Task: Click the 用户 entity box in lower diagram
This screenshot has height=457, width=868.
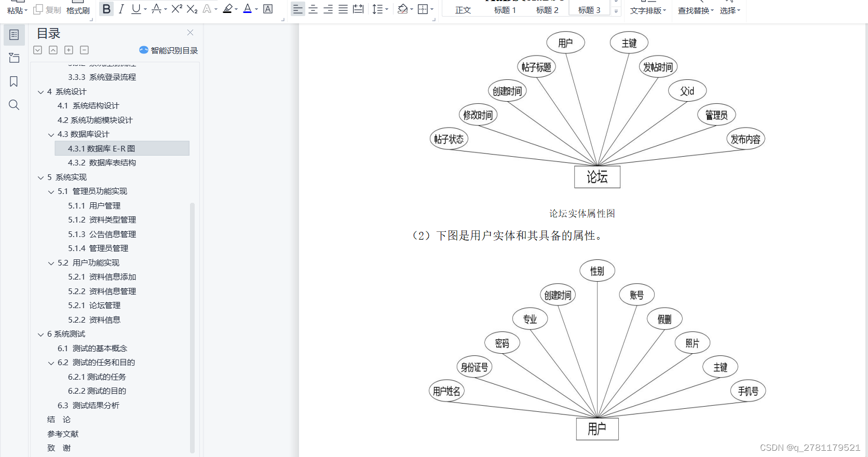Action: [x=597, y=429]
